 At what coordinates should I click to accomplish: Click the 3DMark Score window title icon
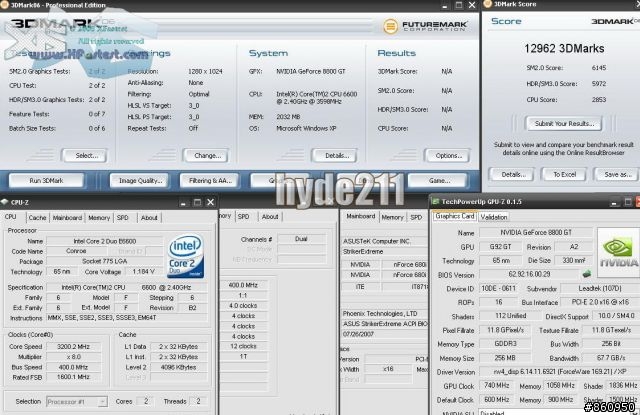tap(487, 4)
